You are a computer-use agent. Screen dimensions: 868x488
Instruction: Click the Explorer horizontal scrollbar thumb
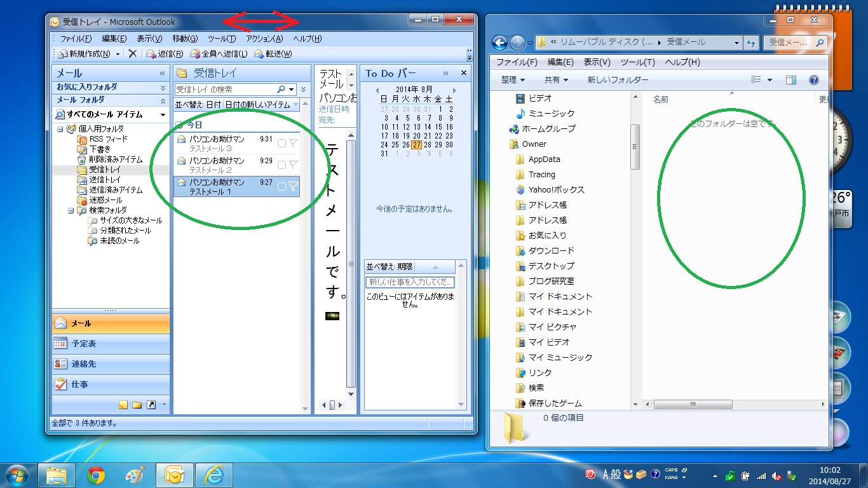[693, 404]
